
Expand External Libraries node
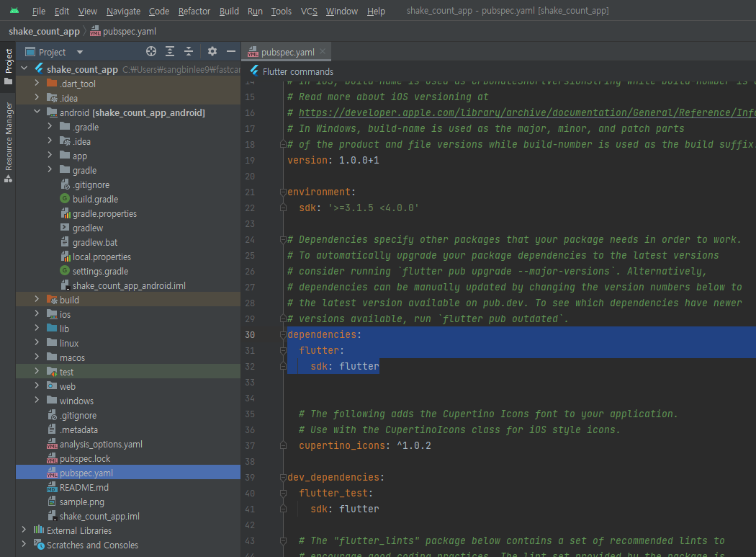24,530
